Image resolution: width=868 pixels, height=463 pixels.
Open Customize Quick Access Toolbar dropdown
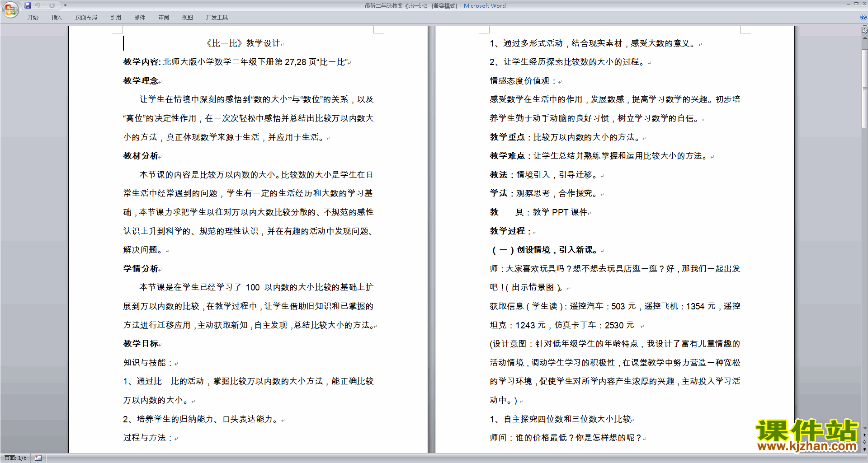click(65, 5)
